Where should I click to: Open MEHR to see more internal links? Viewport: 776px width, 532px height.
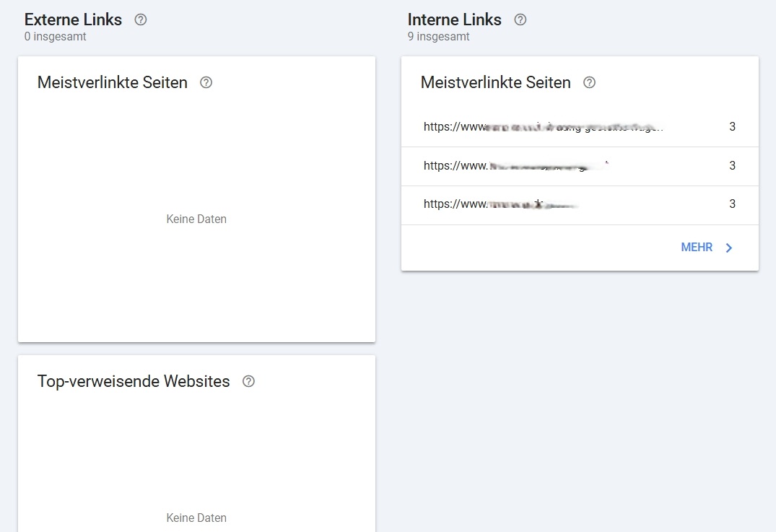pos(697,248)
